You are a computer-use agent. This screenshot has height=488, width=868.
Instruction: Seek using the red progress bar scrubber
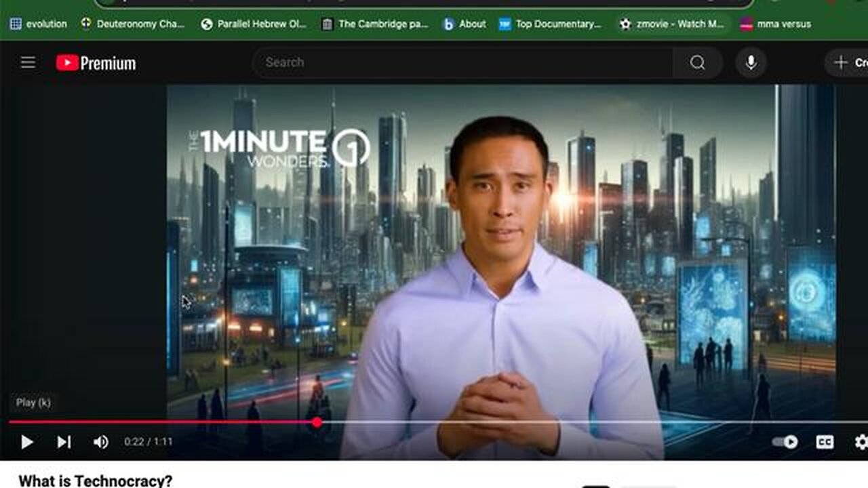coord(317,422)
